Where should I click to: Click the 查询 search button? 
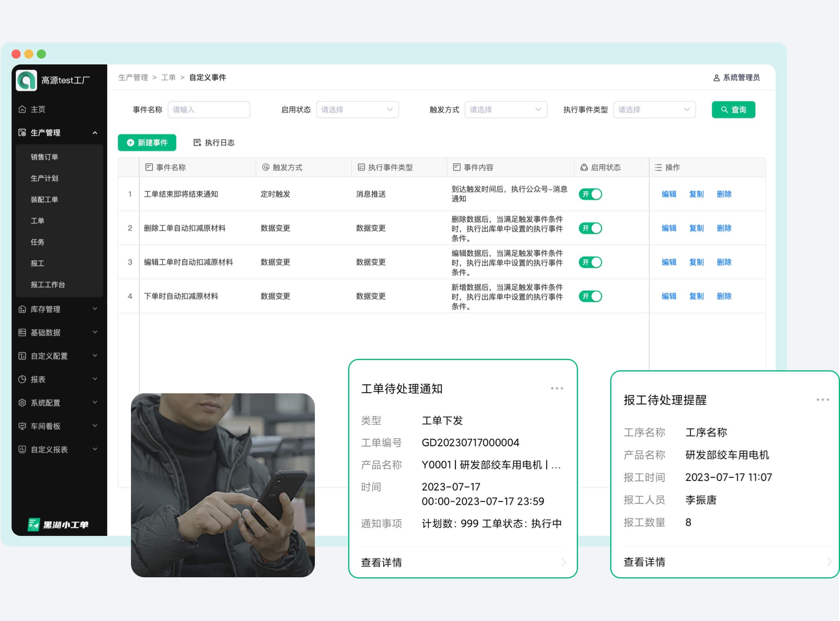(x=733, y=110)
